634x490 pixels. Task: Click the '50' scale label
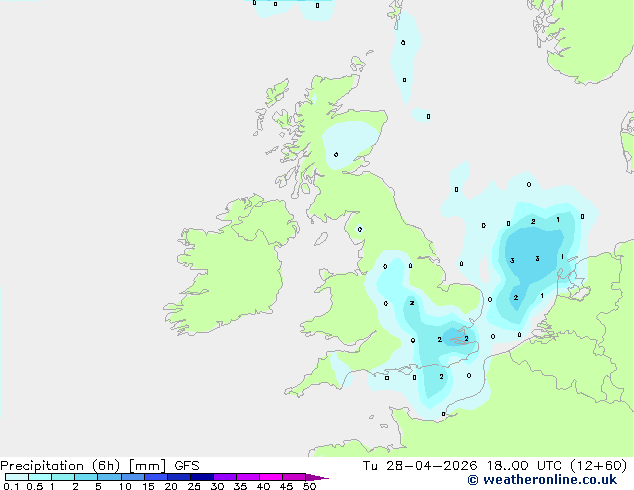[309, 486]
